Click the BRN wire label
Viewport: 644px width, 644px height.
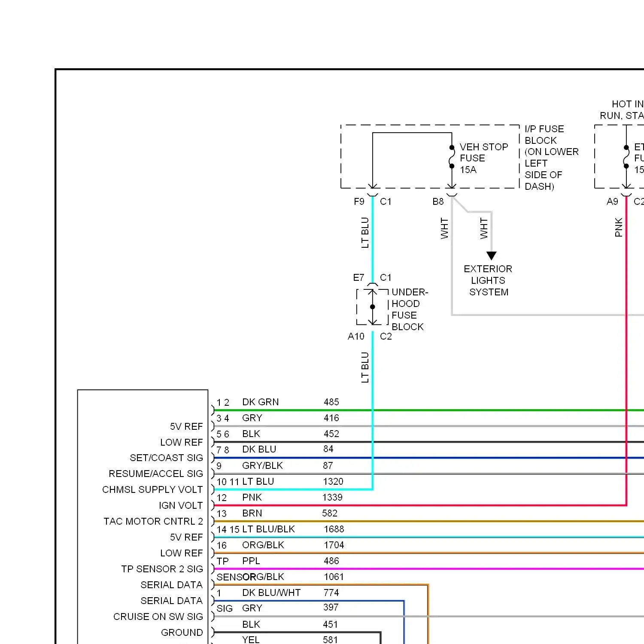coord(252,513)
